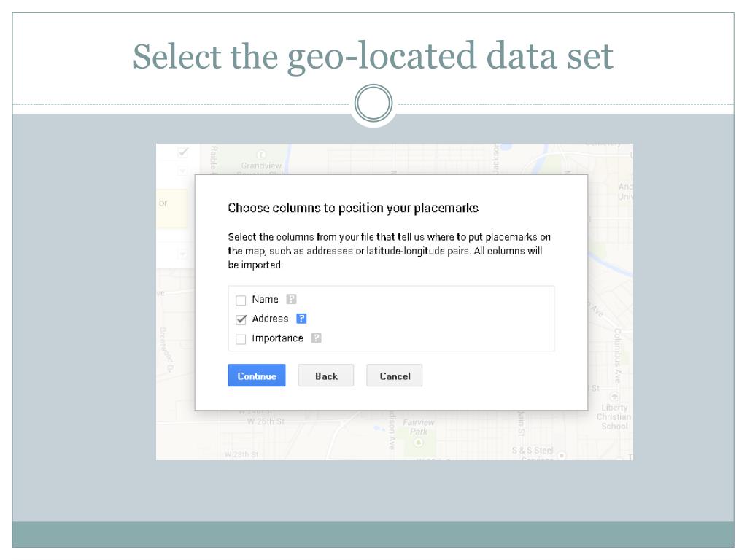Click the yellow notice box in the left panel
The image size is (747, 560).
tap(171, 209)
